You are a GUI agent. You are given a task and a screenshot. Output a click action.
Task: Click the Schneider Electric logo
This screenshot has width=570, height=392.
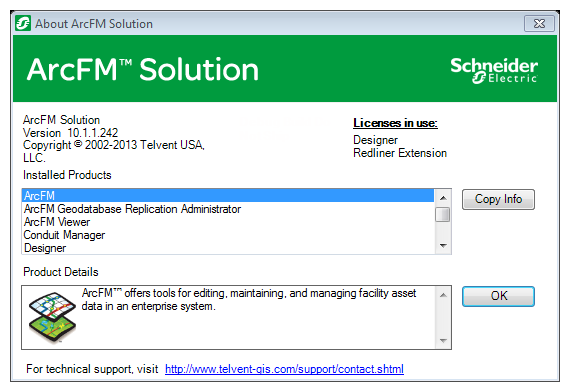(x=494, y=71)
